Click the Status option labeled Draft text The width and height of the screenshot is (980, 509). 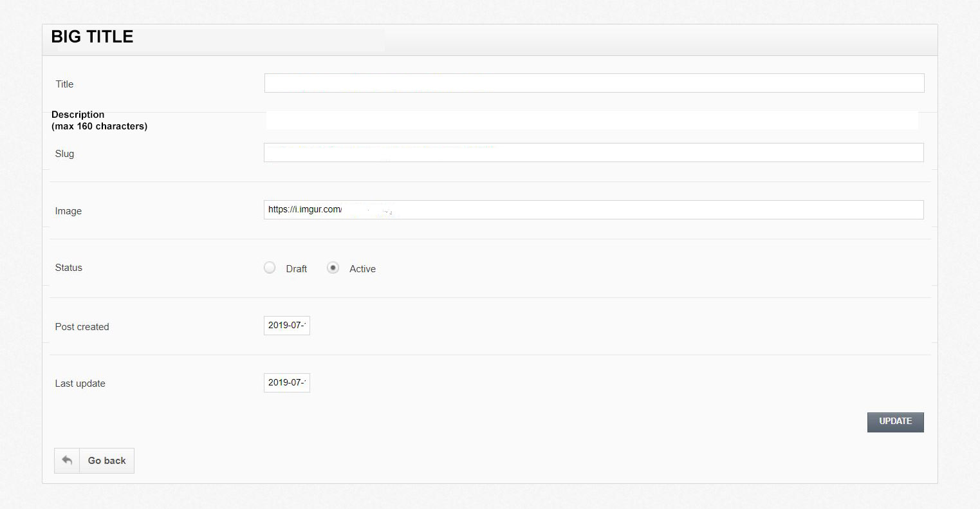[x=295, y=268]
